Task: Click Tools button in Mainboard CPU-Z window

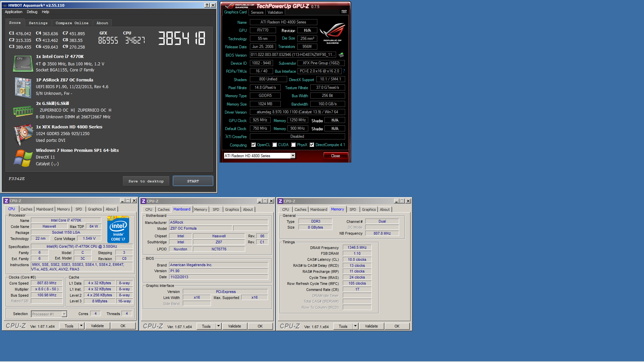Action: pos(206,326)
